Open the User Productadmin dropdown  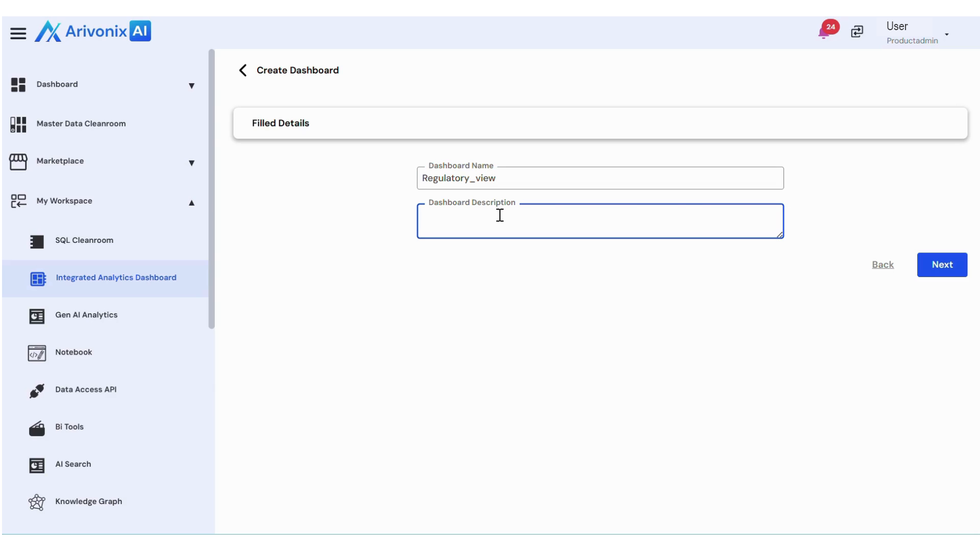946,35
